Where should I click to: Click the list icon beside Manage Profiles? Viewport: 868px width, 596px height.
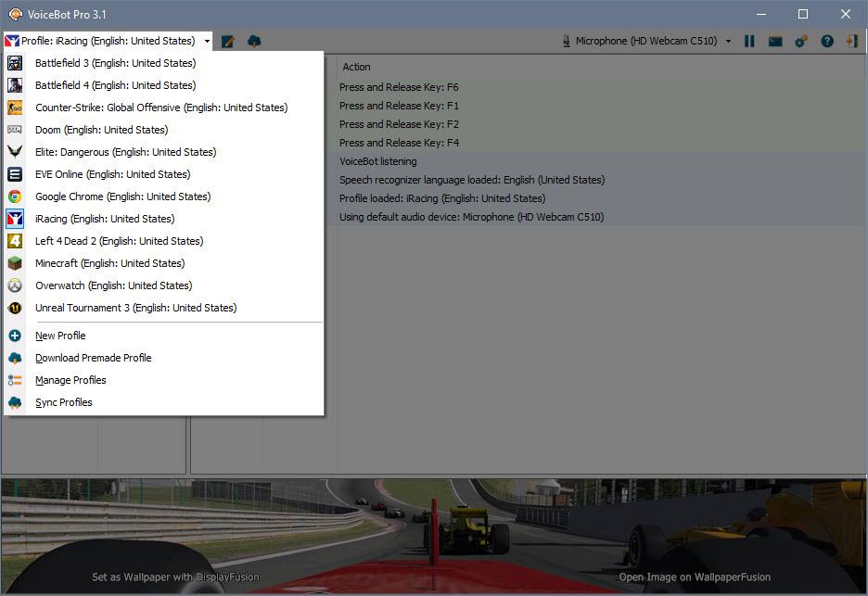[x=15, y=380]
